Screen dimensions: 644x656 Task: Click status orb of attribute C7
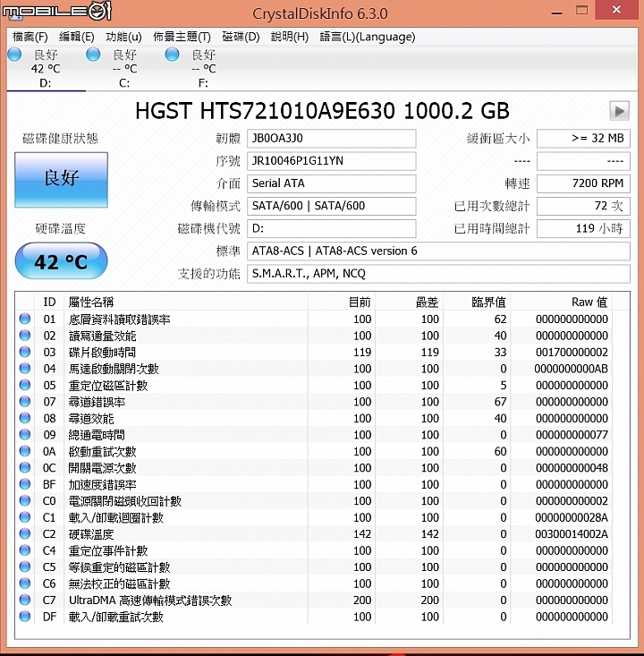pos(25,600)
